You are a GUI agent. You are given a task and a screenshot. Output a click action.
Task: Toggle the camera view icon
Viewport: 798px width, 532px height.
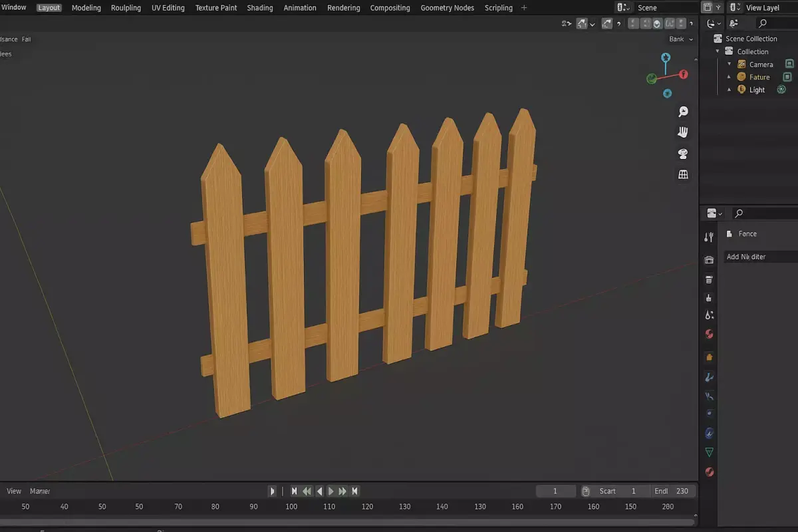point(683,154)
